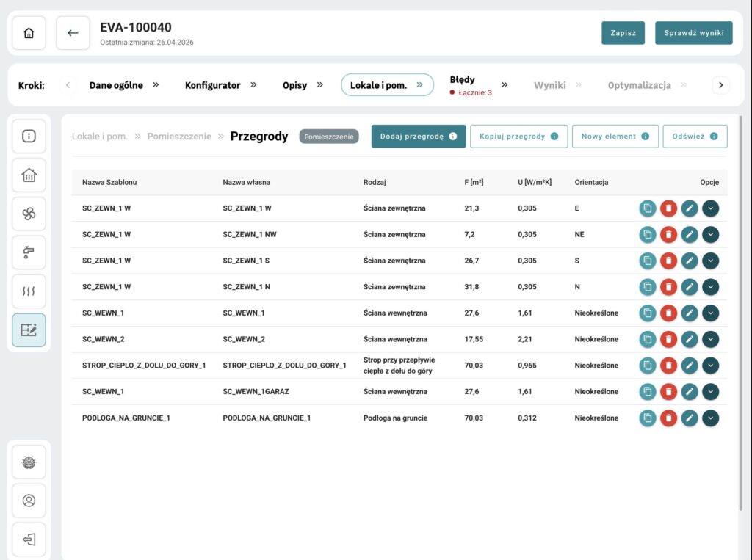The image size is (752, 560).
Task: Advance steps with the right chevron arrow
Action: [720, 85]
